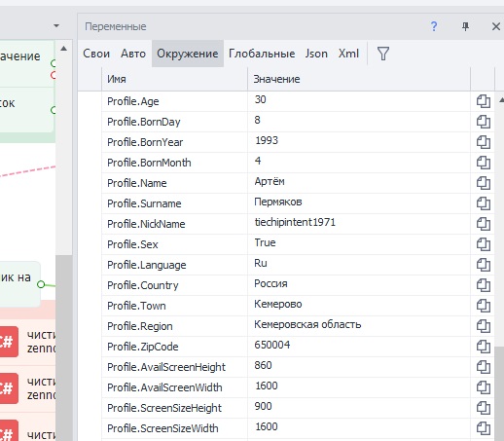Open help for the Переменные panel
Screen dimensions: 504x441
[434, 26]
